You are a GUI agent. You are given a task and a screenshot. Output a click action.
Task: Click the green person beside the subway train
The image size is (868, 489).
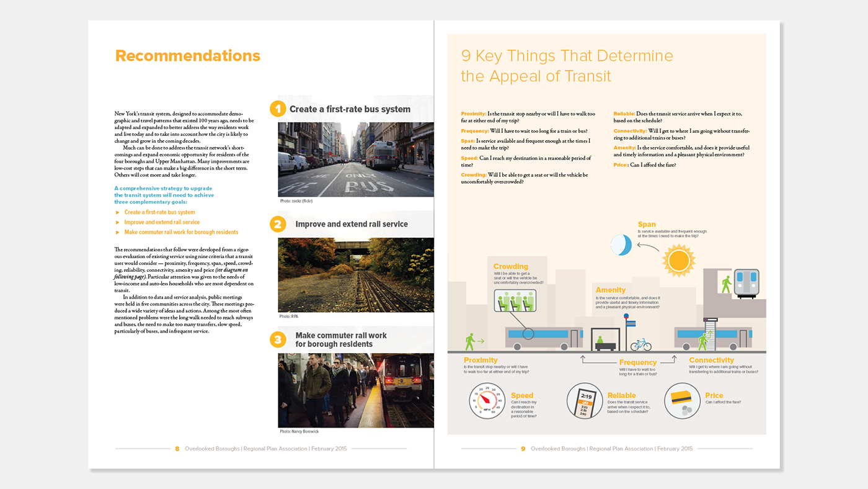click(727, 285)
